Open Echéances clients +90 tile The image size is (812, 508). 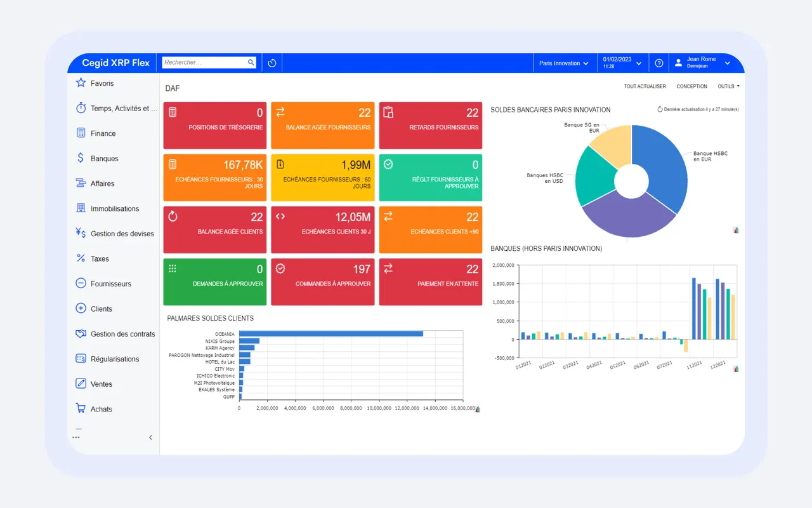click(x=431, y=230)
